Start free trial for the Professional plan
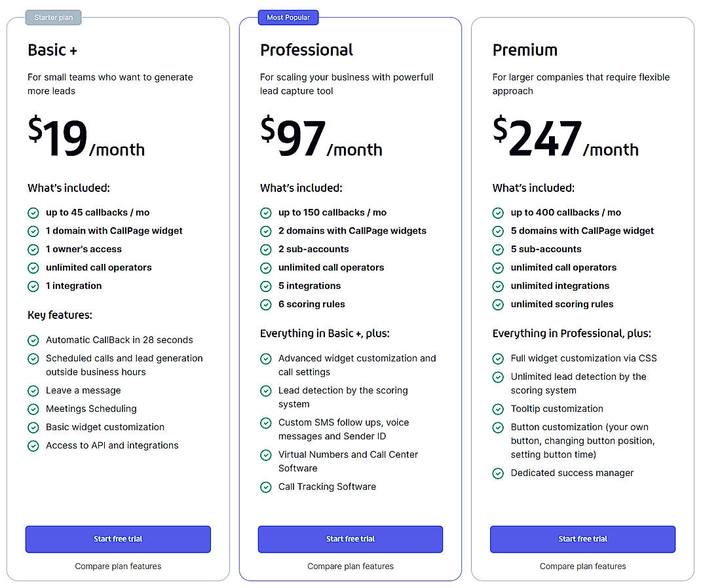This screenshot has height=588, width=701. (350, 539)
